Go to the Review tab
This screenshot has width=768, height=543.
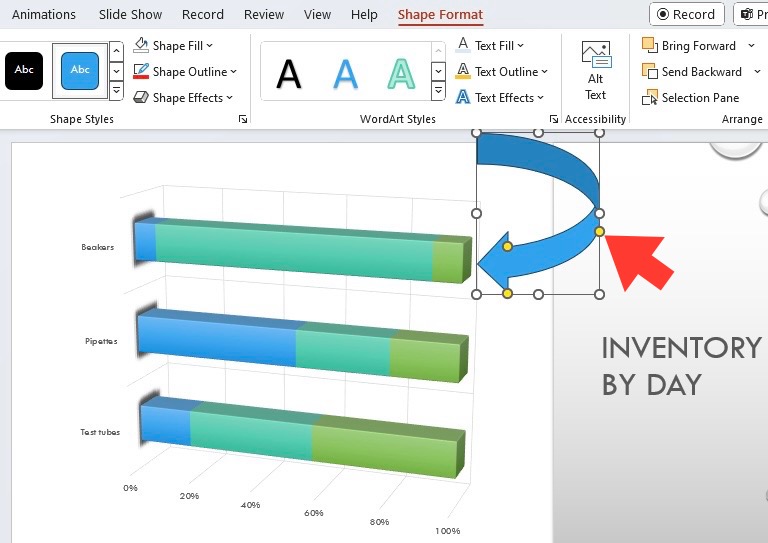(x=264, y=15)
